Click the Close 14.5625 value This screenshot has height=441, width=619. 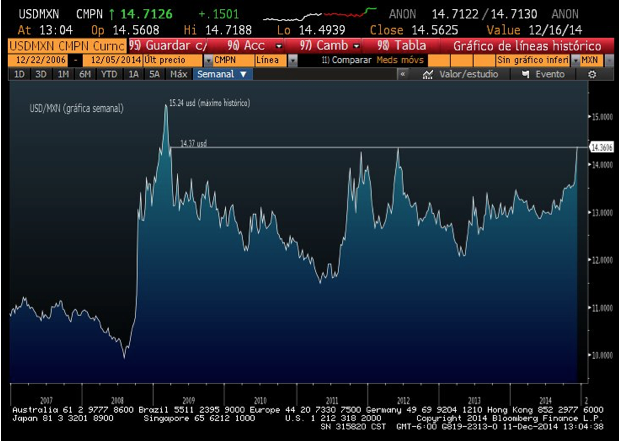[435, 30]
